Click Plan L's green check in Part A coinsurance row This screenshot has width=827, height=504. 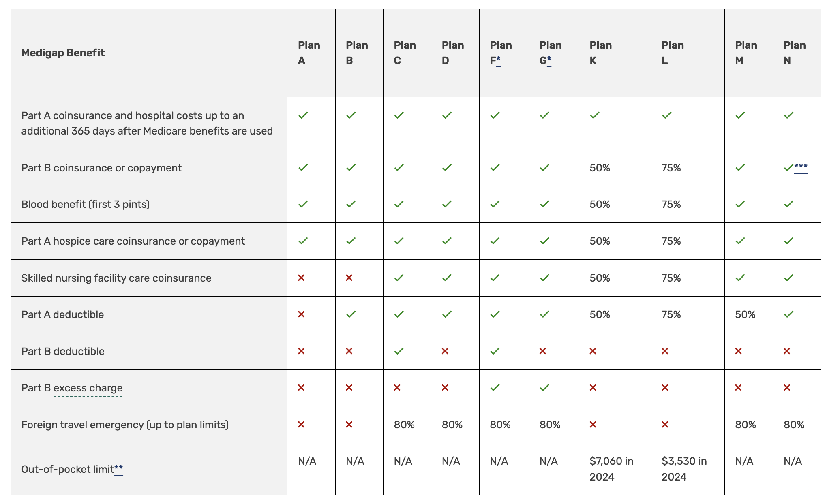pos(666,115)
